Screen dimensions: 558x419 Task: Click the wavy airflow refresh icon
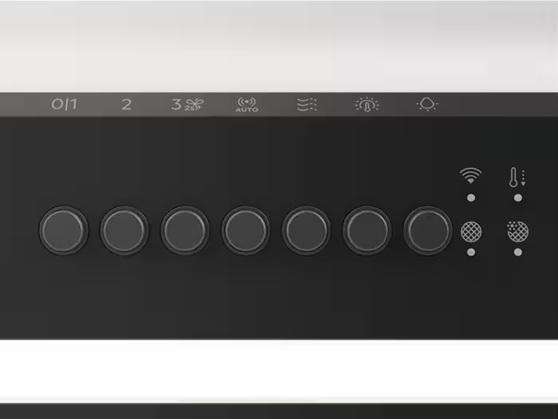307,105
